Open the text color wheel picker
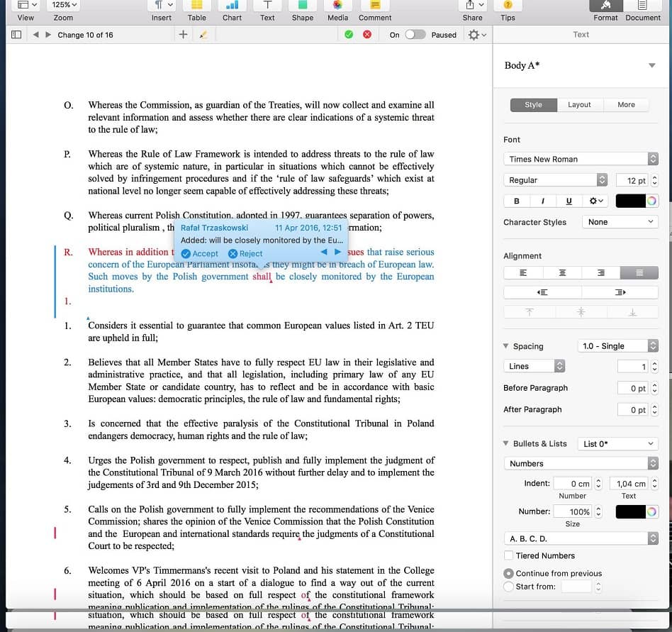Image resolution: width=672 pixels, height=632 pixels. (651, 201)
